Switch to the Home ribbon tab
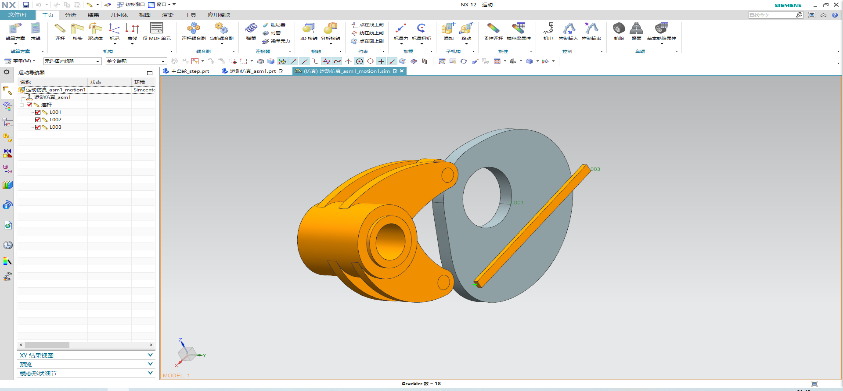Image resolution: width=843 pixels, height=391 pixels. tap(48, 15)
